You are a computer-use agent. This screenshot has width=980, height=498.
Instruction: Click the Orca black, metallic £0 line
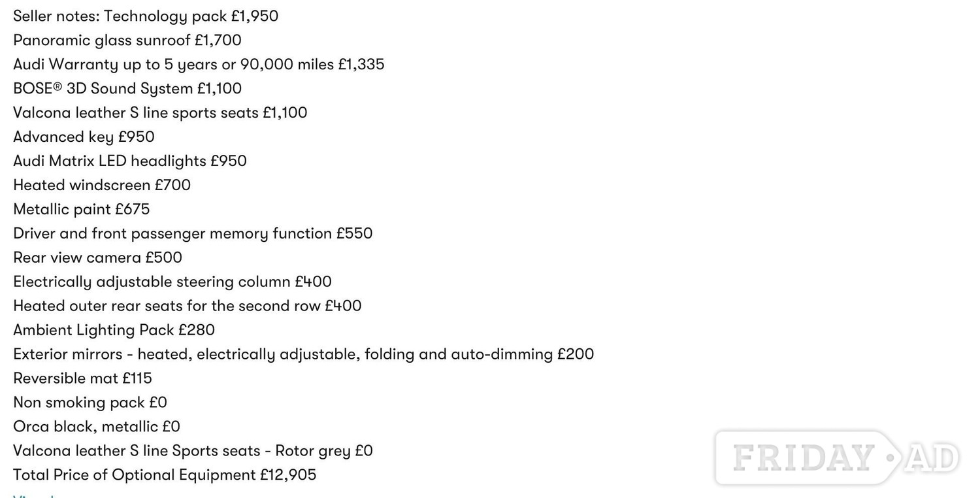point(97,427)
